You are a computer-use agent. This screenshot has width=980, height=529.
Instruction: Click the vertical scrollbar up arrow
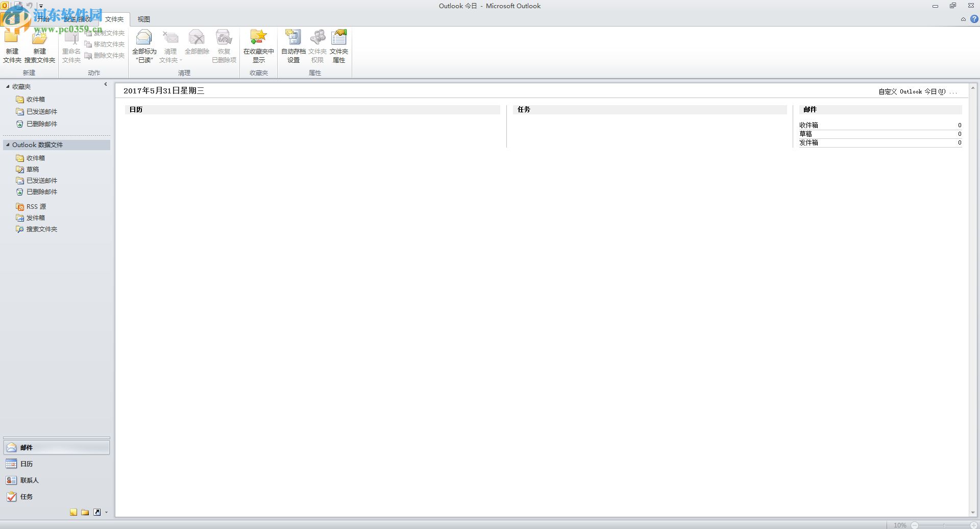(x=973, y=88)
